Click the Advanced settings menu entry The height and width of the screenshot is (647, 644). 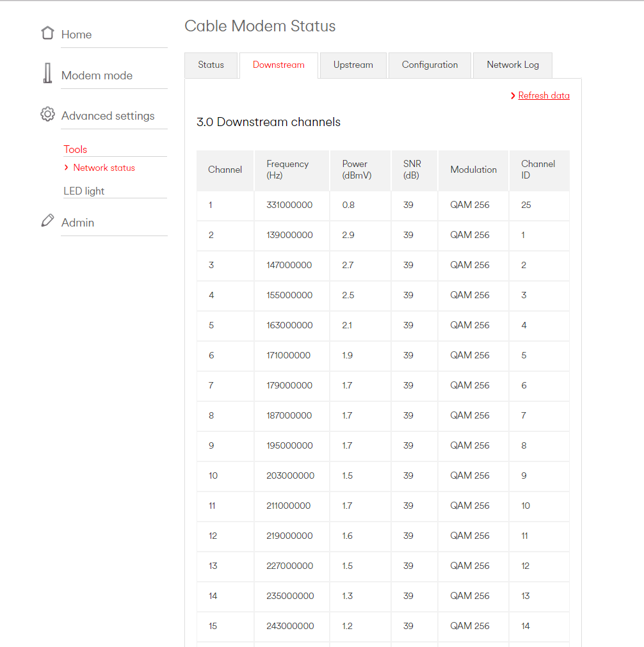point(108,116)
